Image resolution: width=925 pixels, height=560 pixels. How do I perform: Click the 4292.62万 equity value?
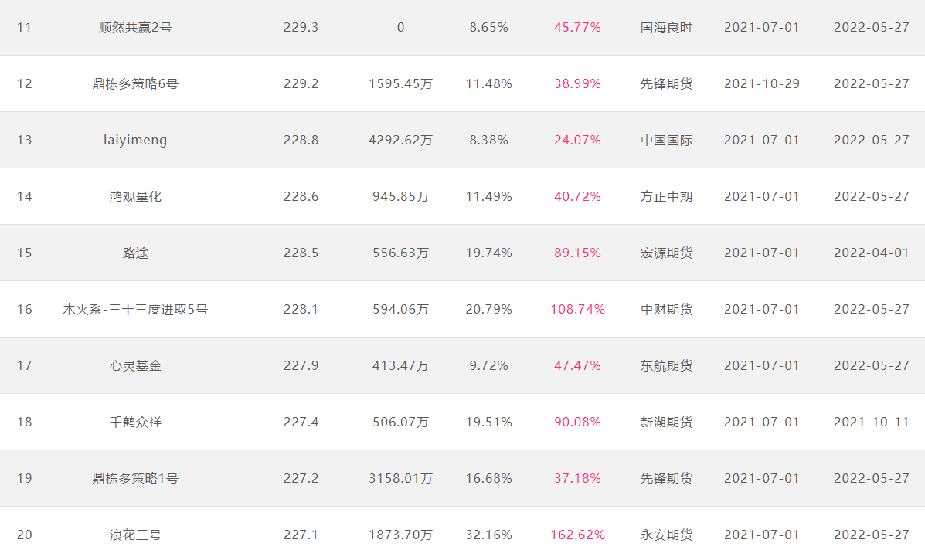400,141
